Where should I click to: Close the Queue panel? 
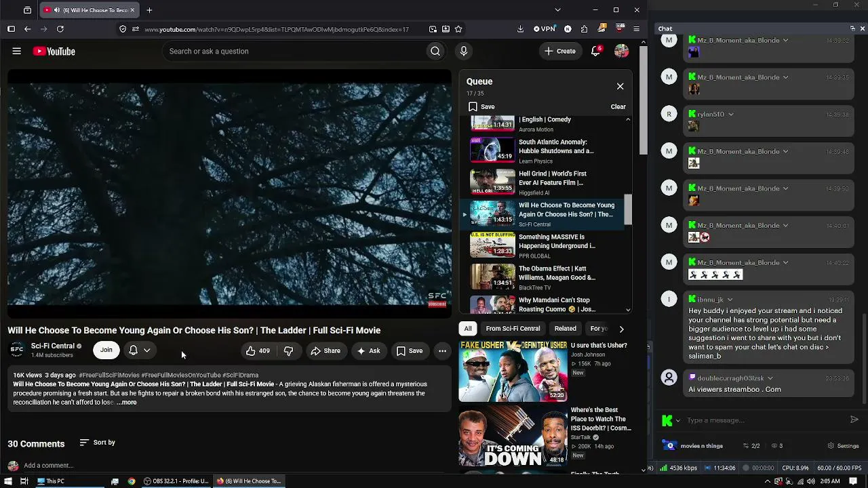[x=620, y=87]
